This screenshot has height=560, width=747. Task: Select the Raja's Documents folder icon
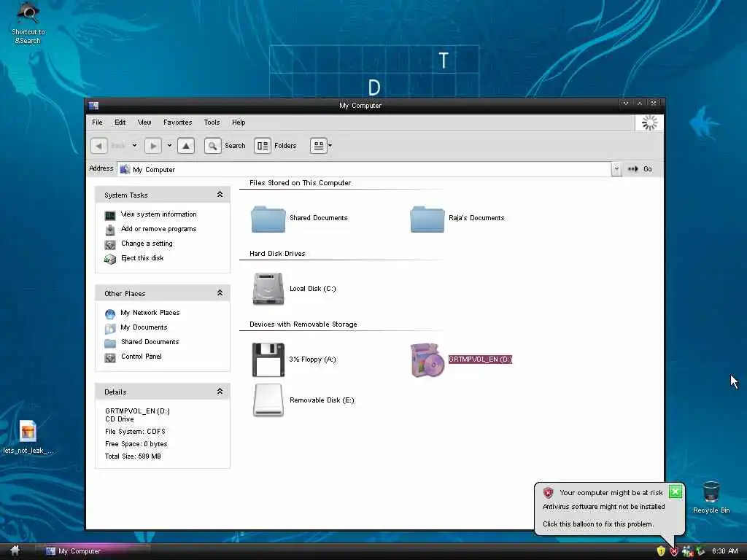427,219
